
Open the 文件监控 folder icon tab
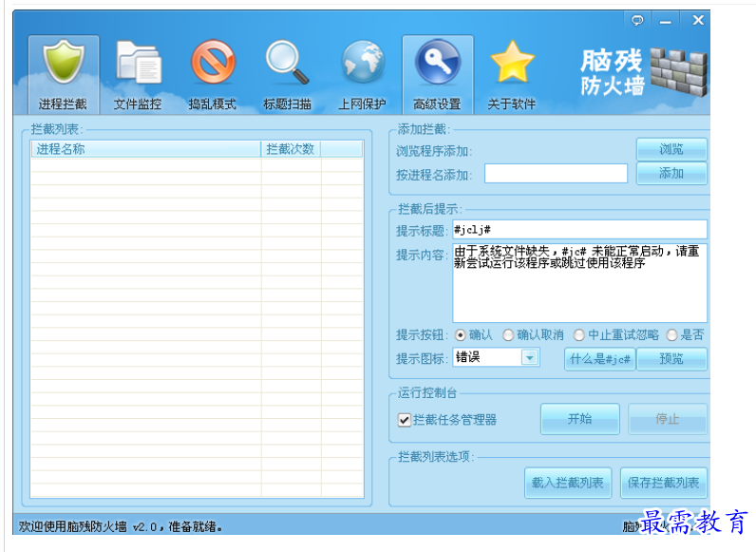pos(138,74)
